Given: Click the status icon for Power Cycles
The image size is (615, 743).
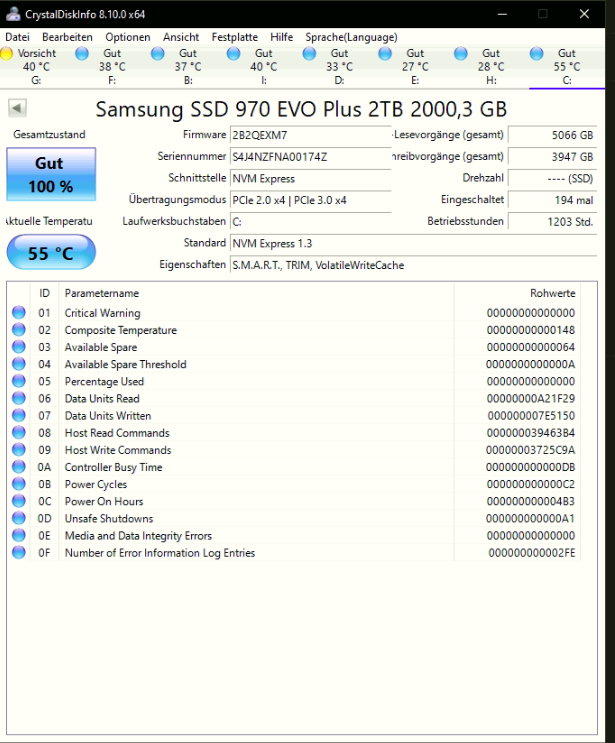Looking at the screenshot, I should [18, 484].
